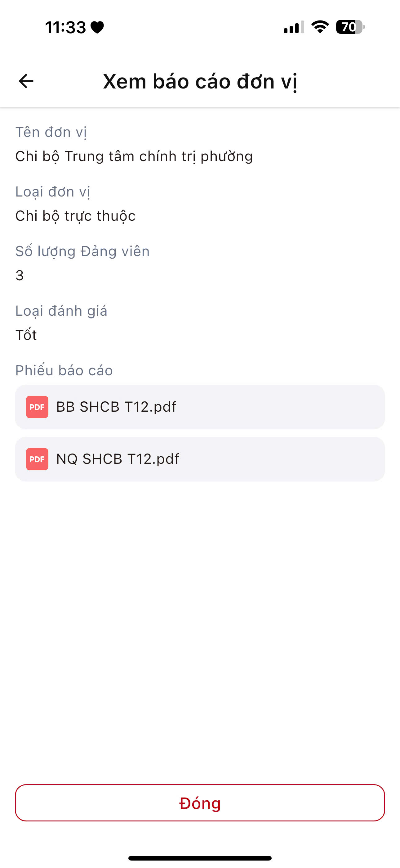Click the PDF icon for BB SHCB T12
Image resolution: width=400 pixels, height=868 pixels.
37,407
